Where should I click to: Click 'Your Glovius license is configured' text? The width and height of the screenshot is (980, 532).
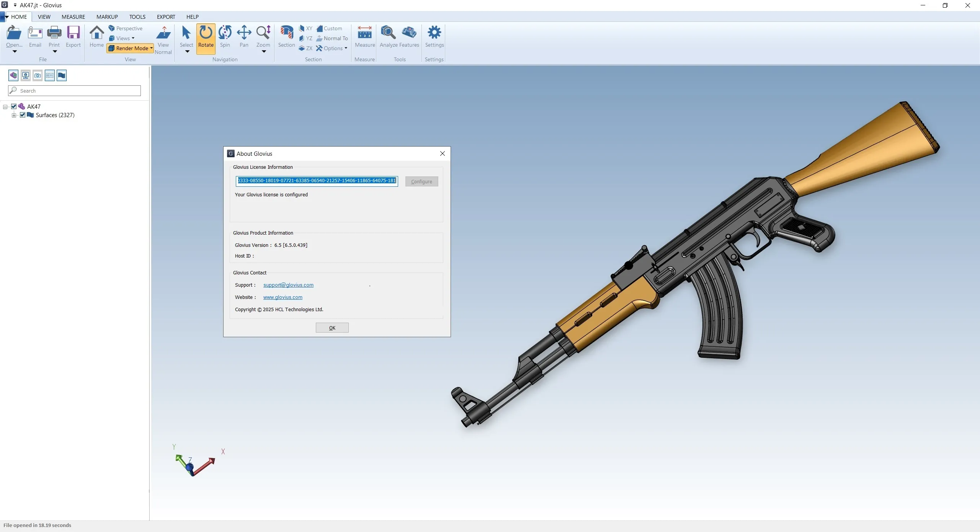271,194
